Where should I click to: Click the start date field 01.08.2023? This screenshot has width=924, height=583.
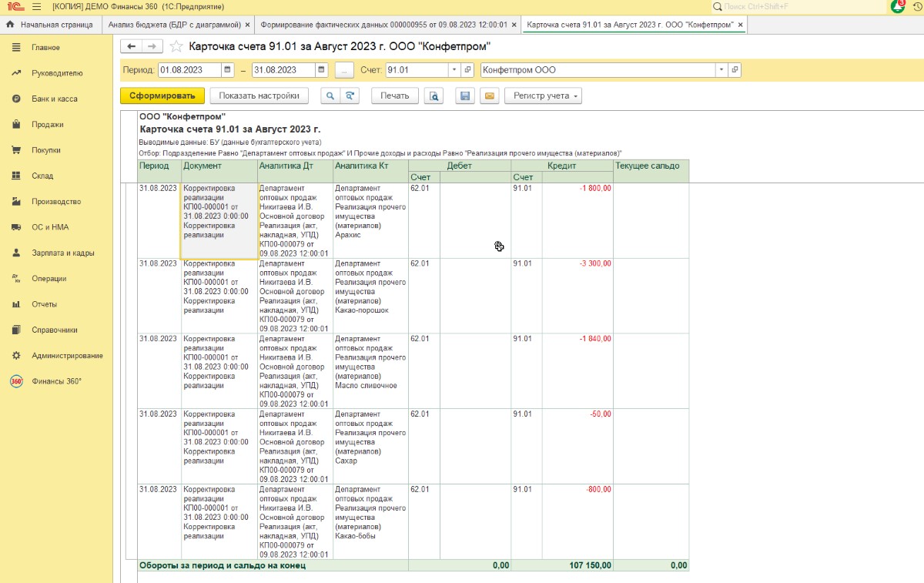coord(189,70)
